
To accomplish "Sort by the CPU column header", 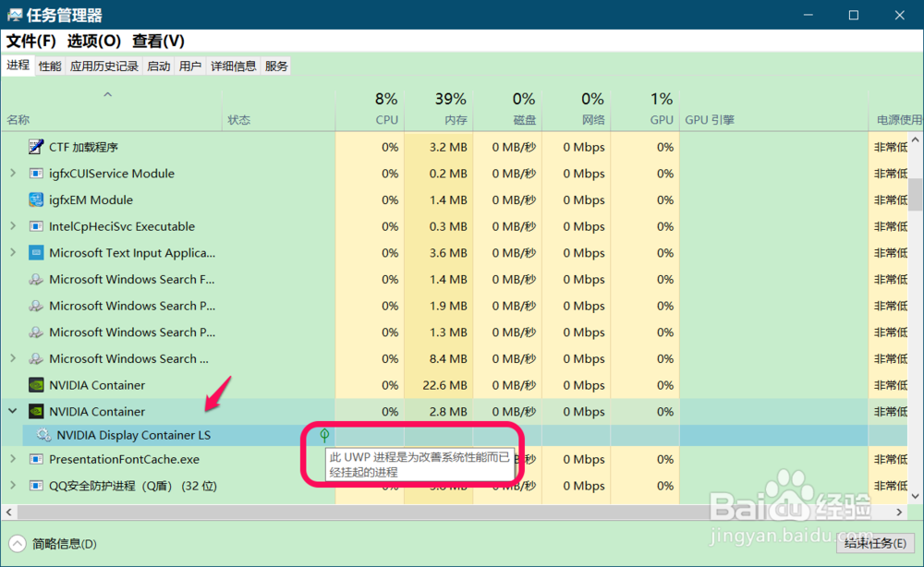I will (370, 110).
